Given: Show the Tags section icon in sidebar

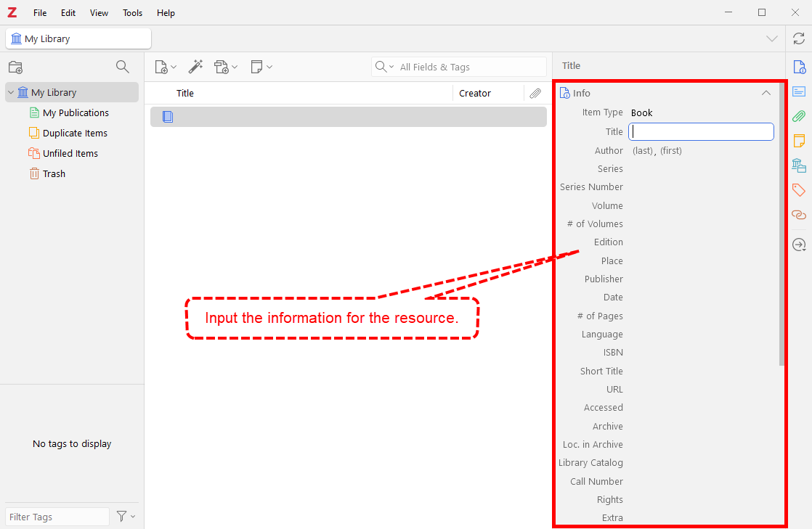Looking at the screenshot, I should 799,190.
